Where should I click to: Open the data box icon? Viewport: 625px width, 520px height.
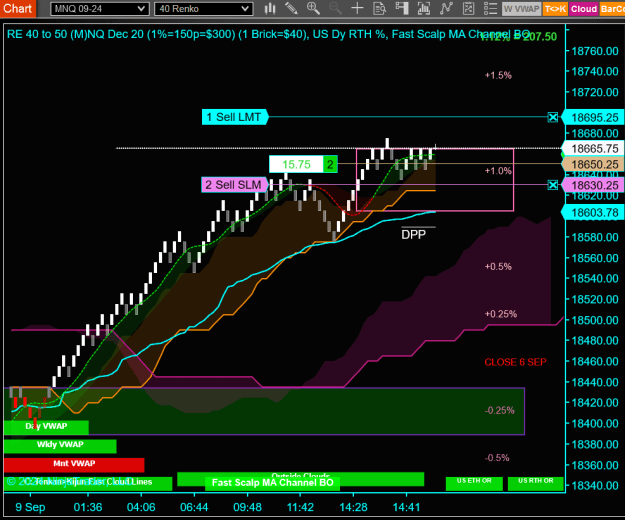click(379, 8)
